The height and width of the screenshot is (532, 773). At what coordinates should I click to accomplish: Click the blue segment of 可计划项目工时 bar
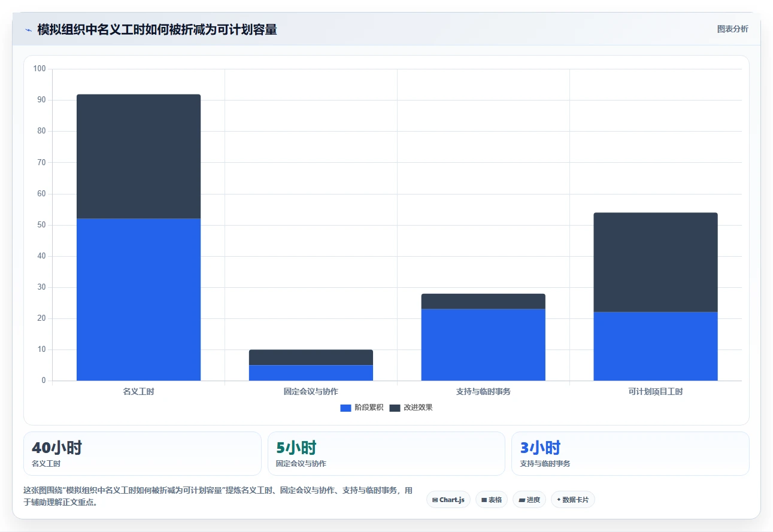click(656, 346)
